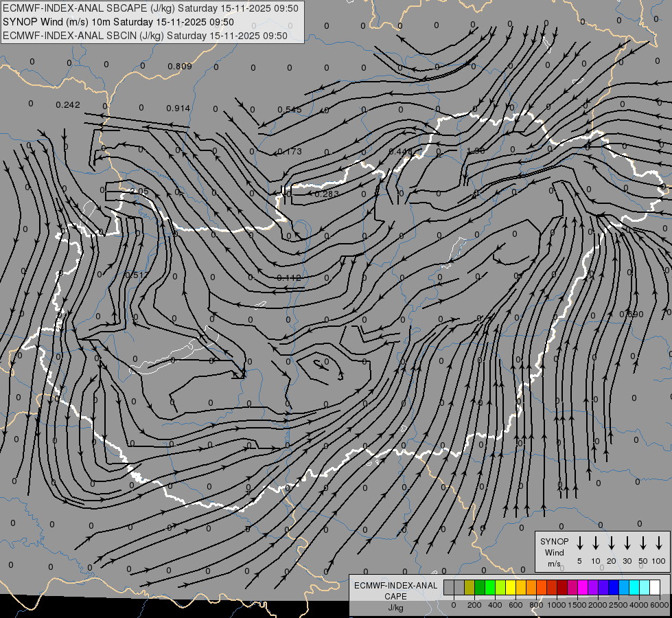Click the map value 0.242
The height and width of the screenshot is (618, 672).
pos(68,104)
